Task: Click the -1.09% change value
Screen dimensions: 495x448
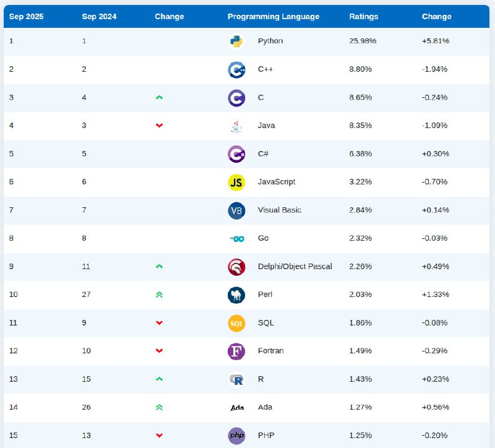Action: (x=435, y=126)
